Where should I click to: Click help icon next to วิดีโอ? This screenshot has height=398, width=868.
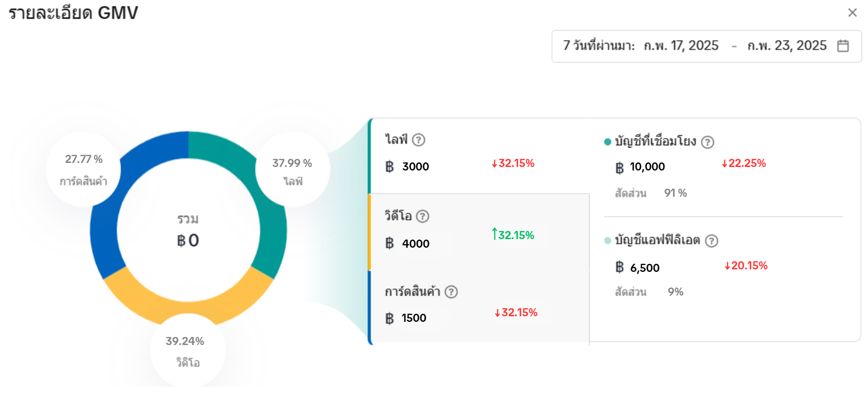click(x=422, y=216)
